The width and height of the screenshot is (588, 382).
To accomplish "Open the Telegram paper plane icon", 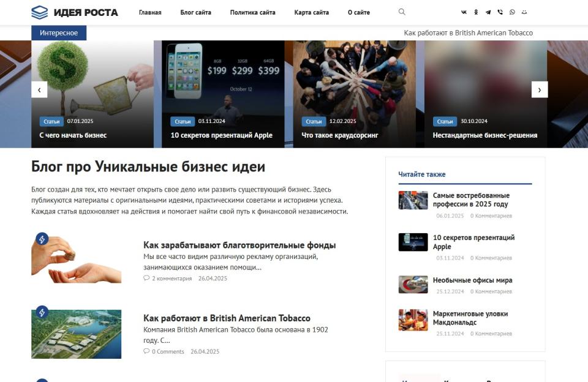I will tap(488, 12).
